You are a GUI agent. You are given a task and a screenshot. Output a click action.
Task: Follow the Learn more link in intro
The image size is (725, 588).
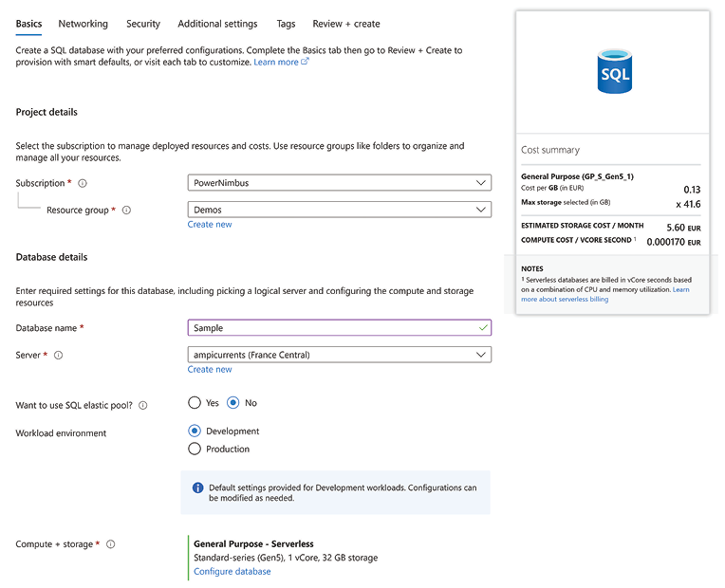tap(276, 62)
